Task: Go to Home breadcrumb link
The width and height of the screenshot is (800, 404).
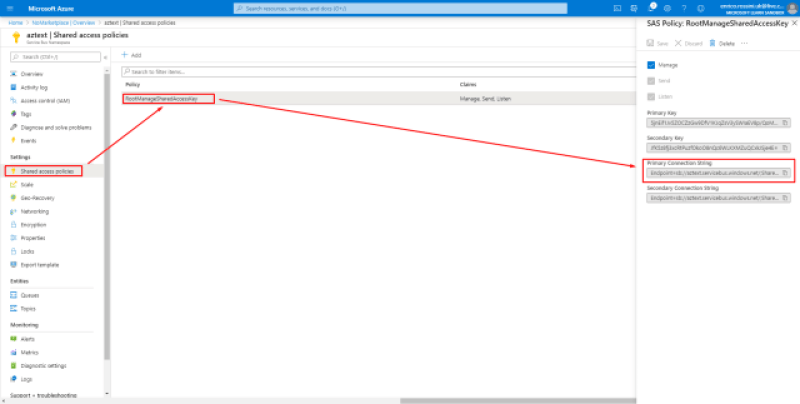Action: coord(15,23)
